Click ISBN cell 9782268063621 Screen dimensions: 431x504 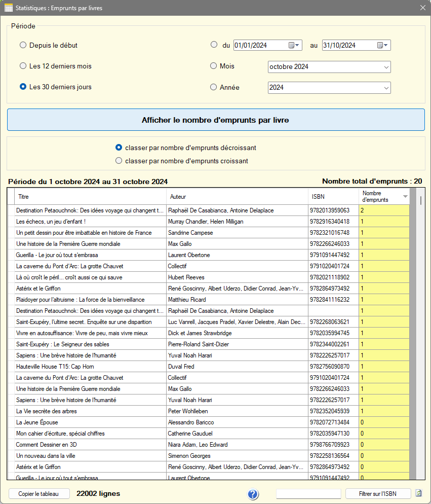click(333, 322)
